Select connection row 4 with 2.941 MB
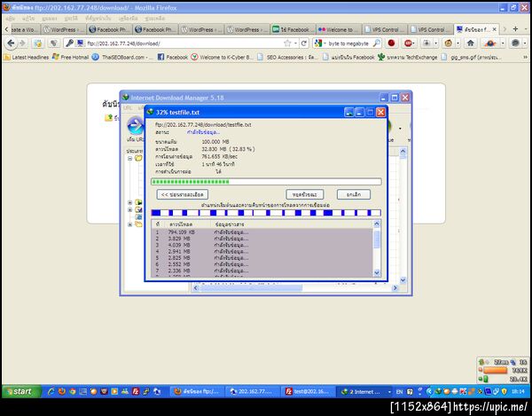 tap(262, 251)
